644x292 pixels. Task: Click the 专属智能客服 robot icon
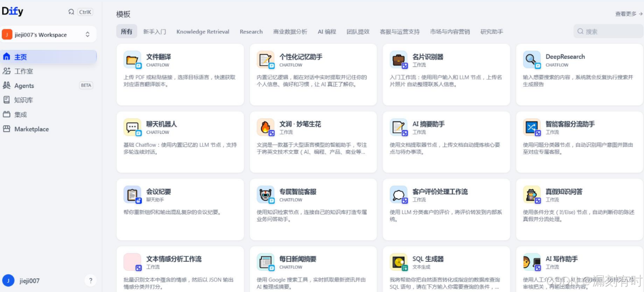coord(266,195)
